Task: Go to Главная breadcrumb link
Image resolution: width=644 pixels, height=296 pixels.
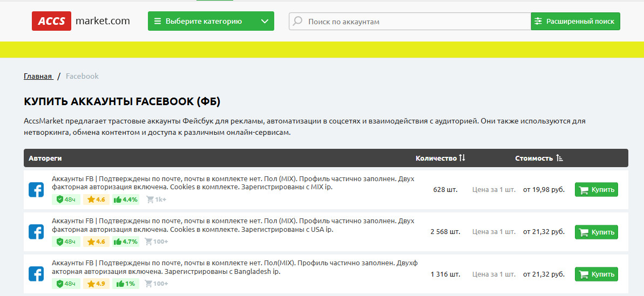Action: (x=38, y=76)
